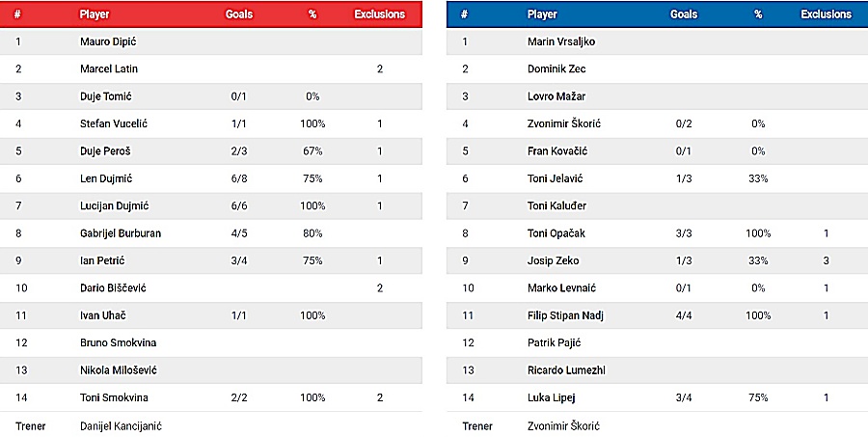
Task: Click Toni Jelavić's name
Action: tap(555, 178)
